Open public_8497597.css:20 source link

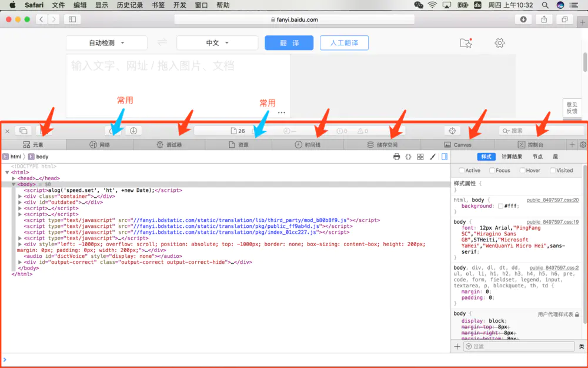[x=552, y=200]
